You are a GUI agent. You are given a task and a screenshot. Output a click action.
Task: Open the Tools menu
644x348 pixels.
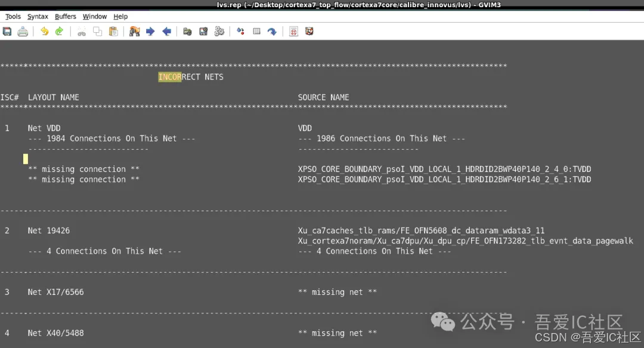coord(13,16)
